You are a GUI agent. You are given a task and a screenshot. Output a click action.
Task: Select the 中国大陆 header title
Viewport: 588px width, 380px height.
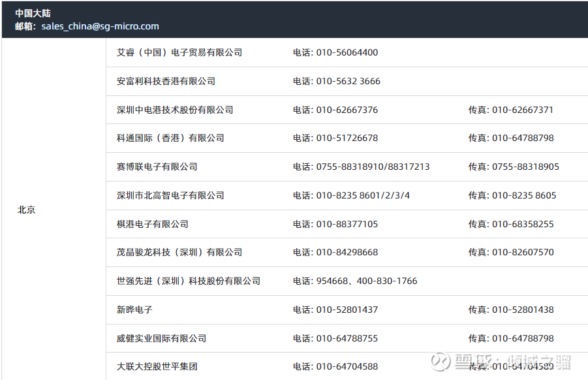[33, 14]
